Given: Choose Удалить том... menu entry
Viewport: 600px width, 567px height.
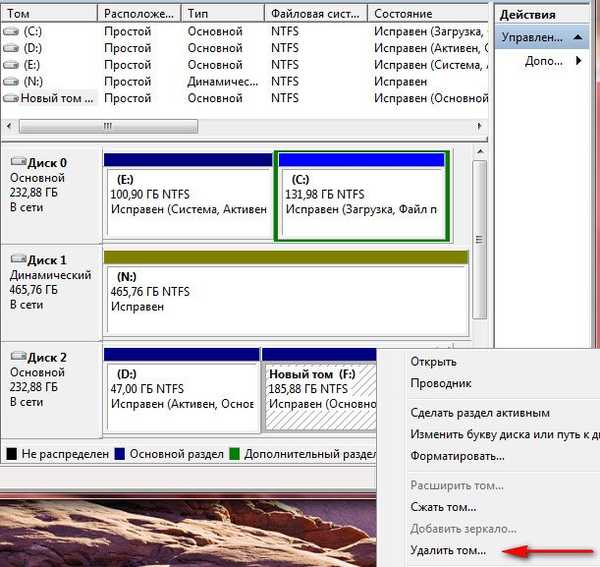Looking at the screenshot, I should [x=448, y=550].
